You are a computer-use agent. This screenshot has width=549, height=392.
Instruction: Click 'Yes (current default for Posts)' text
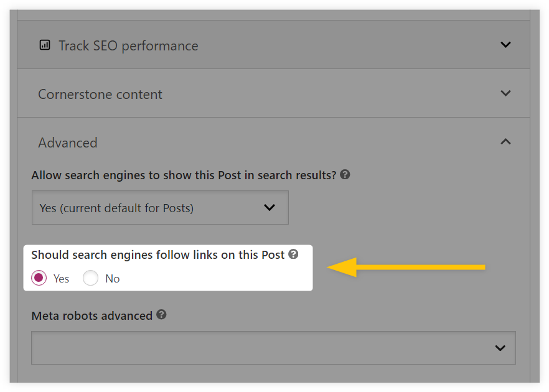tap(116, 208)
